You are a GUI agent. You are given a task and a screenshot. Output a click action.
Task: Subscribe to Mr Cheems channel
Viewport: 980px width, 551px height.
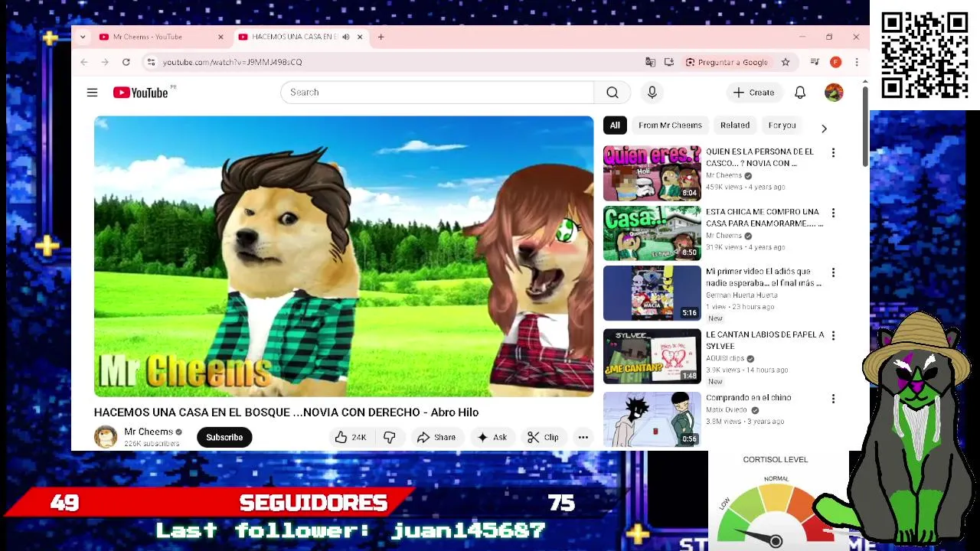224,437
